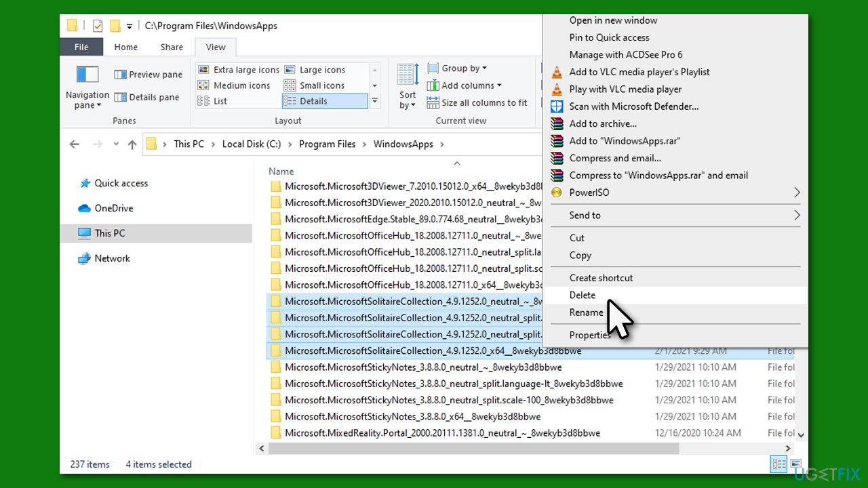Click the vertical scrollbar down arrow of the file list
The width and height of the screenshot is (868, 488).
pos(801,434)
